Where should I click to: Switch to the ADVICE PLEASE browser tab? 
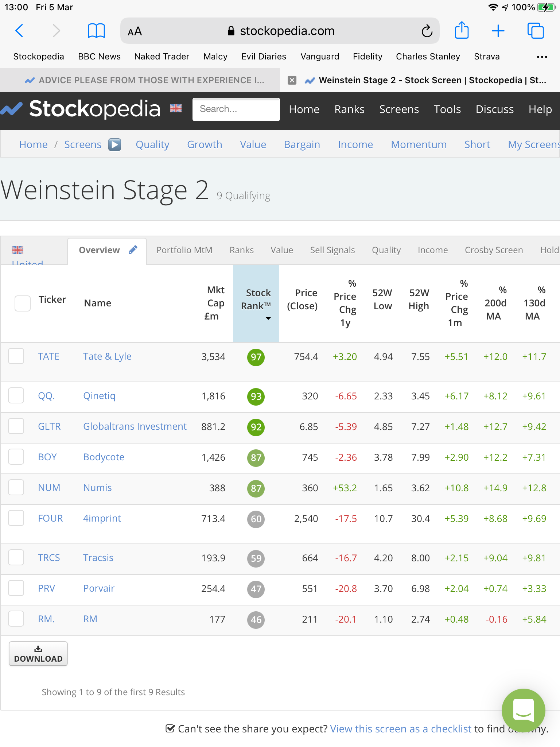pos(140,80)
